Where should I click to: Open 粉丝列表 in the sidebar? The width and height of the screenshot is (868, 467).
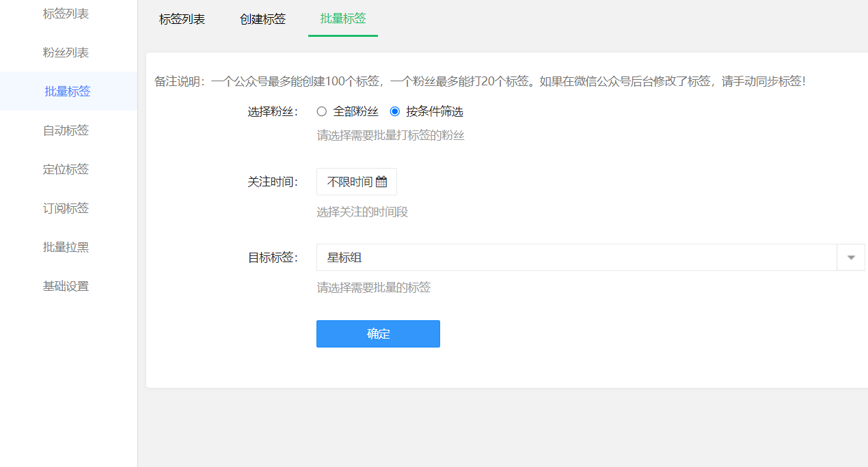(66, 53)
